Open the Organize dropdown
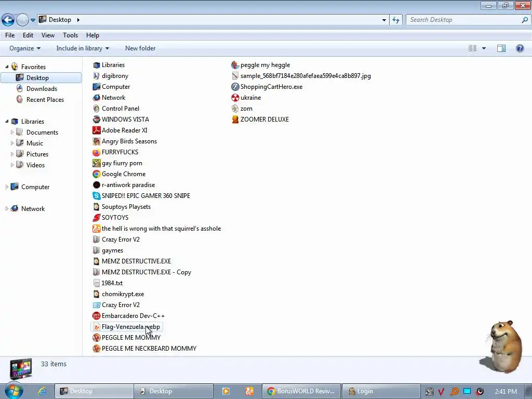The width and height of the screenshot is (532, 399). click(25, 48)
